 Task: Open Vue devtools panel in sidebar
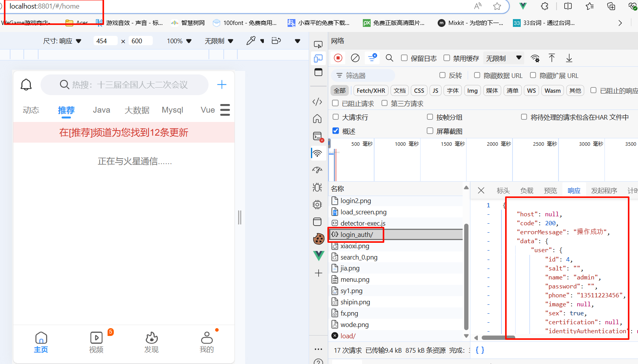(318, 256)
